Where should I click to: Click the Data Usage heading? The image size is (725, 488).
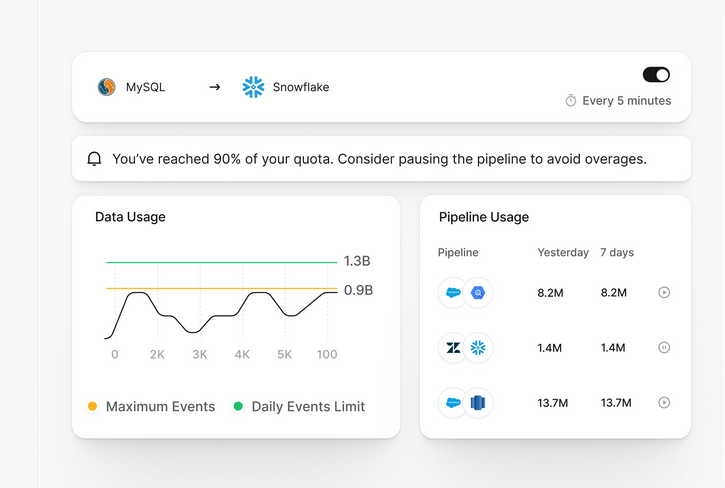point(130,217)
